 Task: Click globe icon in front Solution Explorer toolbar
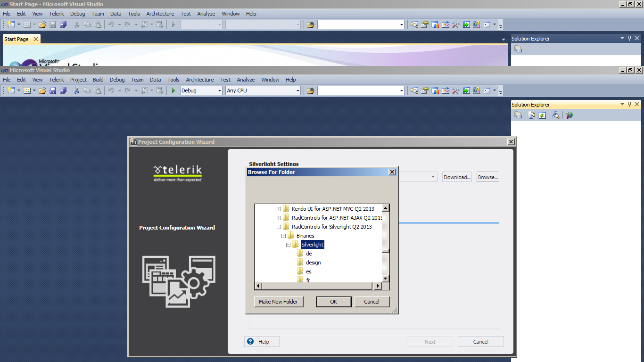coord(570,115)
